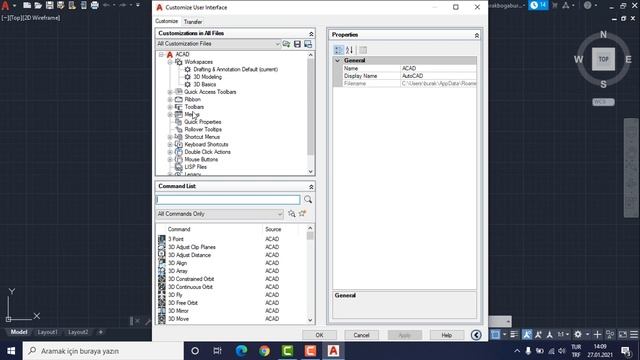This screenshot has height=360, width=640.
Task: Click the image manager icon in Customizations pane
Action: [x=308, y=44]
